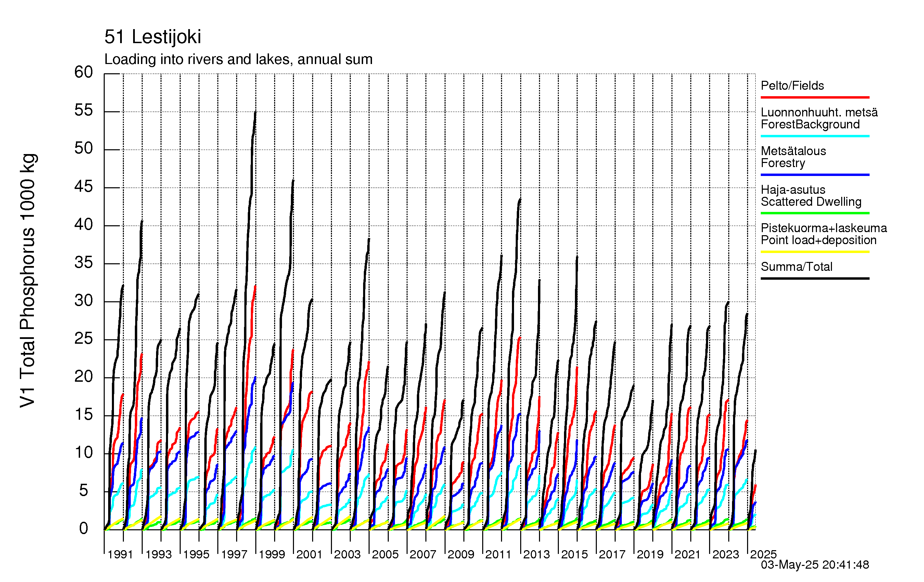The width and height of the screenshot is (924, 582).
Task: Click the x-axis year label 2011
Action: 499,554
